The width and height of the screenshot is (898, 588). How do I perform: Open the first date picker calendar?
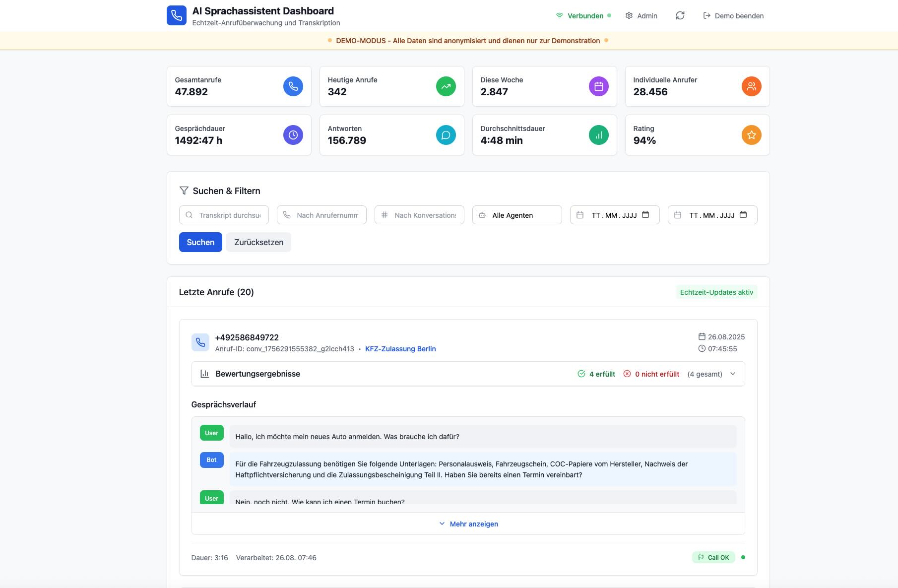point(645,215)
